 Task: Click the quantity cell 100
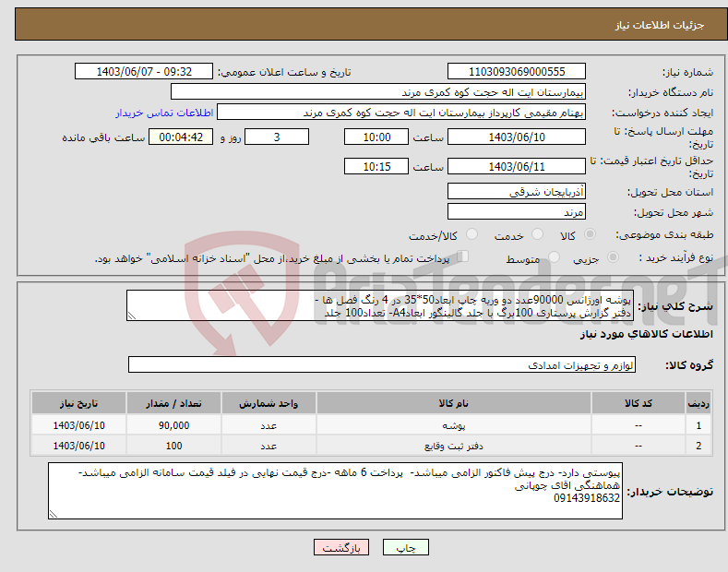173,446
